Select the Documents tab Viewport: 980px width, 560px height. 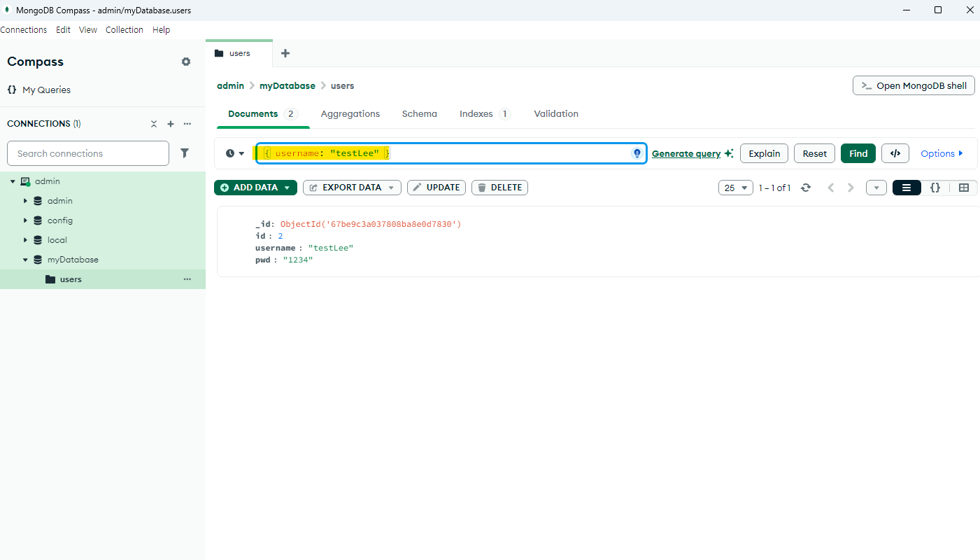point(263,113)
